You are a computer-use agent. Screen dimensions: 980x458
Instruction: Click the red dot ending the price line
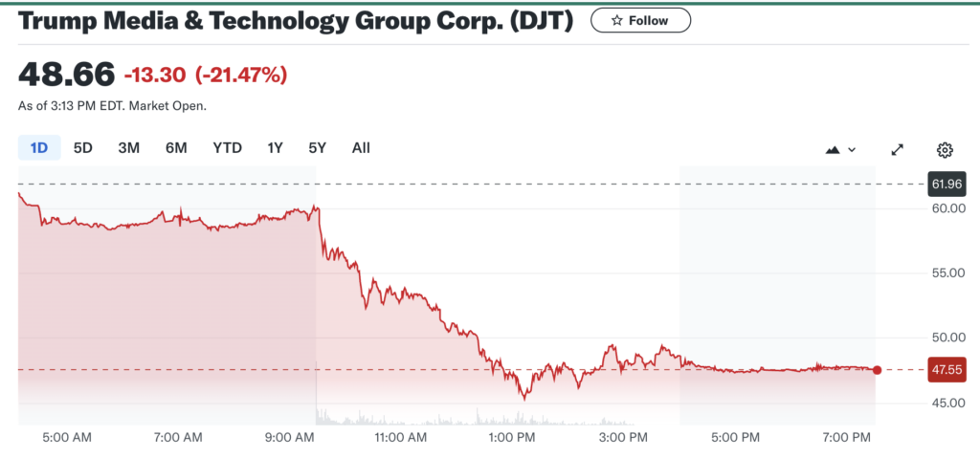(x=878, y=370)
